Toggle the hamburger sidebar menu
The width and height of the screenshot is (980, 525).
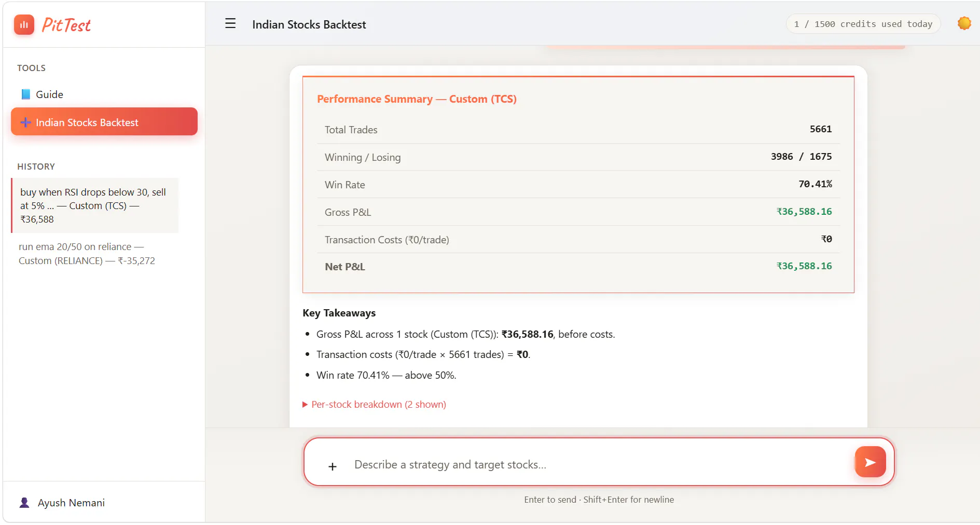[x=230, y=24]
